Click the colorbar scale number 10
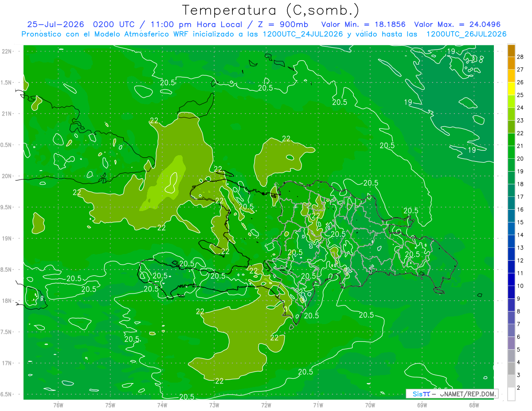Image resolution: width=532 pixels, height=411 pixels. (520, 286)
